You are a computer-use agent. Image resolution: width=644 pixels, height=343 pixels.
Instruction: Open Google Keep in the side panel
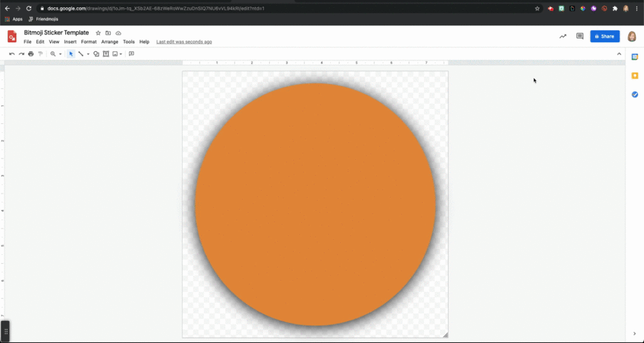pyautogui.click(x=635, y=76)
